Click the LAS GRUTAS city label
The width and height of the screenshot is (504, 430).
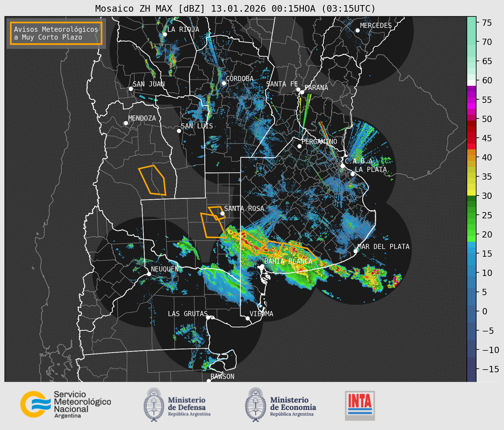(x=188, y=314)
